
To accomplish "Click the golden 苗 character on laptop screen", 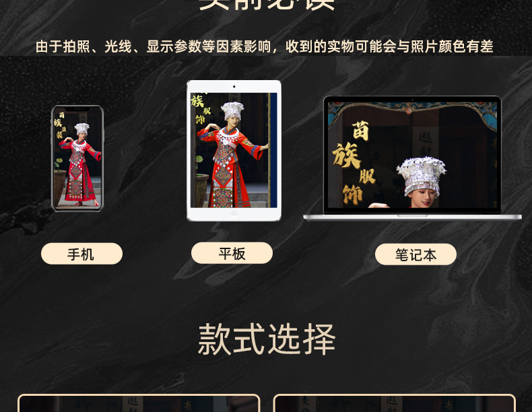I will coord(360,131).
